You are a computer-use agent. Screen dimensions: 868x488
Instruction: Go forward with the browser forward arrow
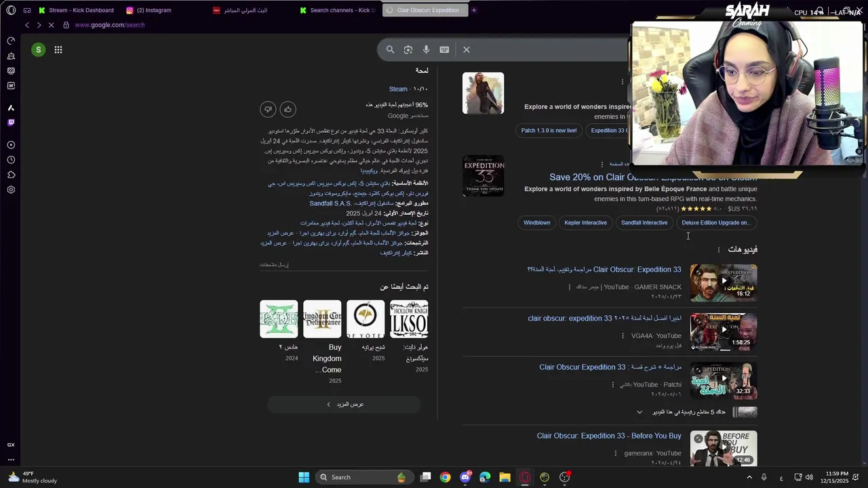pos(39,25)
